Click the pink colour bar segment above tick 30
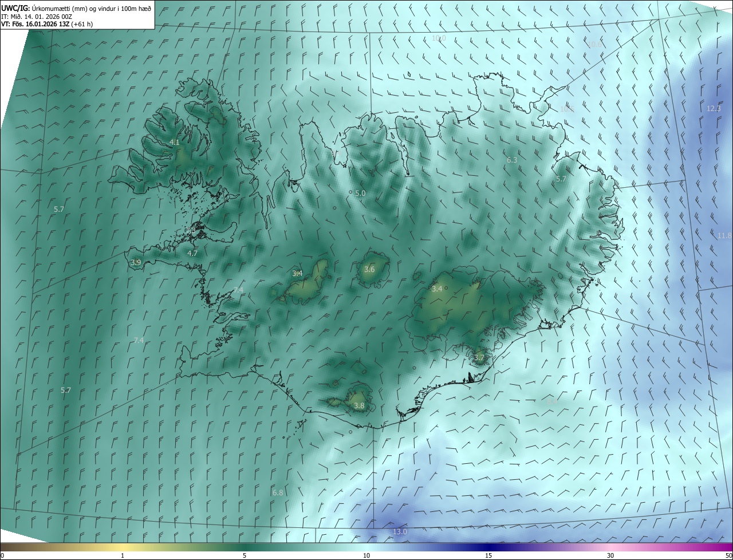 point(610,547)
